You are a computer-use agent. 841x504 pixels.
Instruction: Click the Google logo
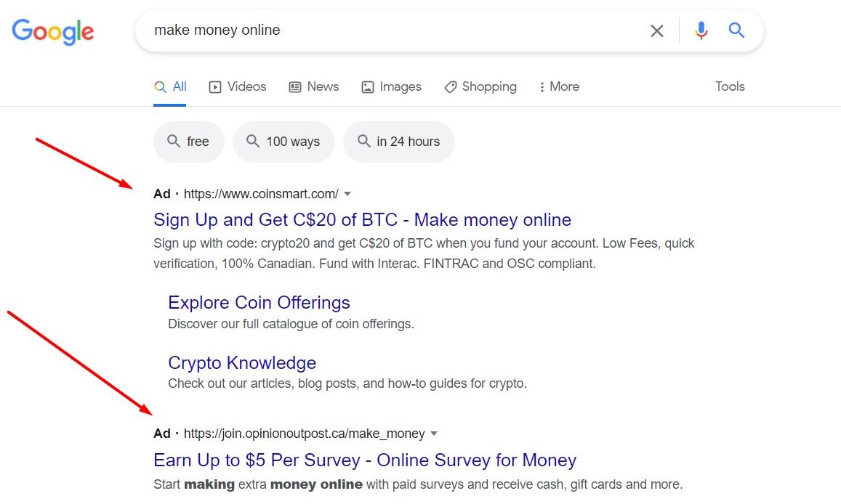pyautogui.click(x=53, y=32)
